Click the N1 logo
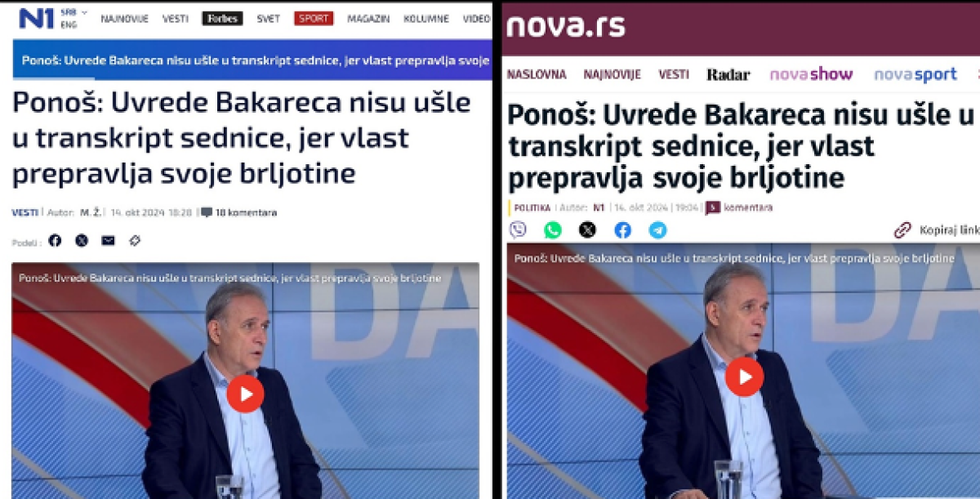980x499 pixels. [x=36, y=18]
